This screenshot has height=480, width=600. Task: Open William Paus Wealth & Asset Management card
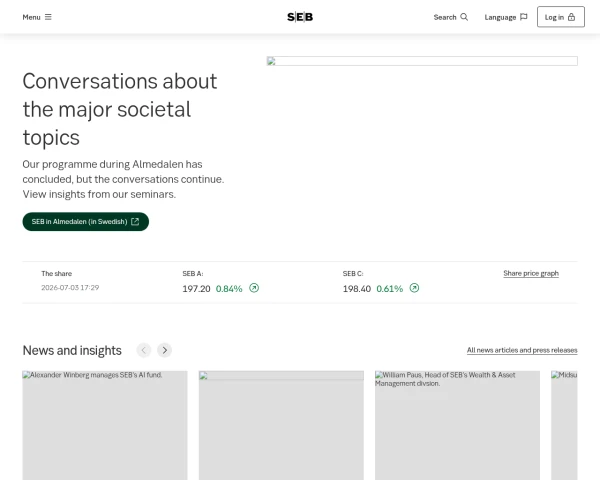(x=457, y=425)
